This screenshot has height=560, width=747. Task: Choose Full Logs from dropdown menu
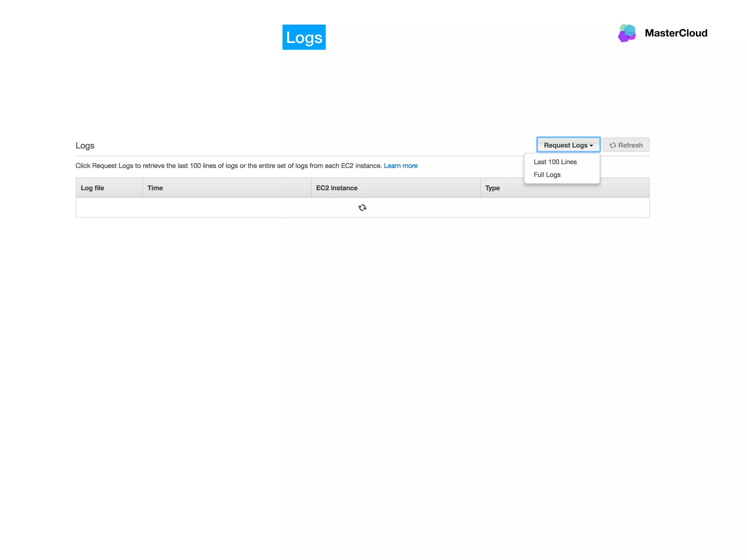(x=547, y=175)
